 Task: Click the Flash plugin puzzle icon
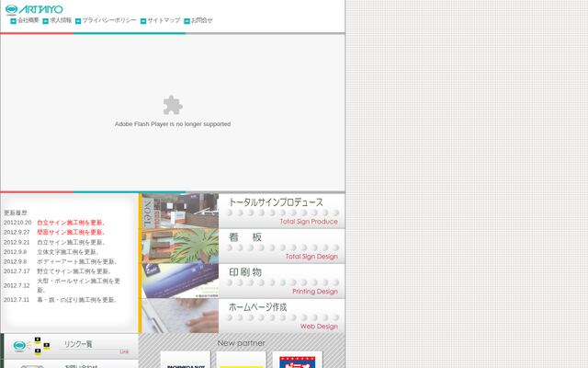(173, 105)
